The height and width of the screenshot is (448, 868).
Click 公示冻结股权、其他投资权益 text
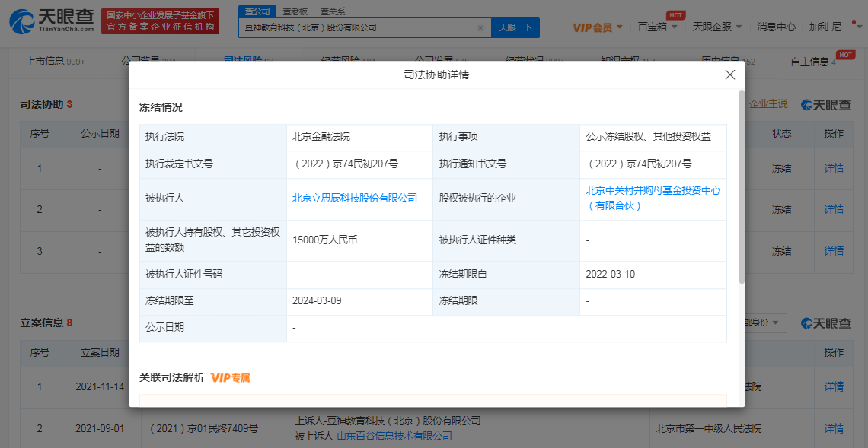648,136
